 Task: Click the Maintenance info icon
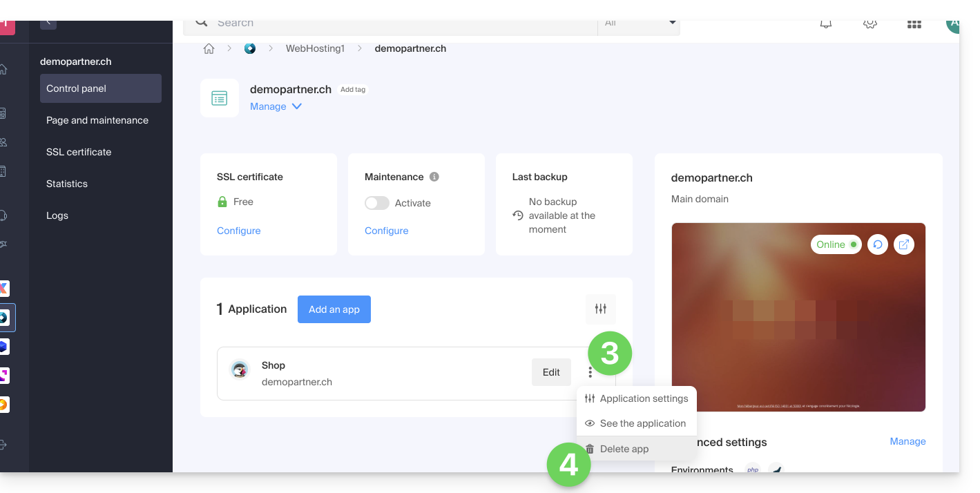434,177
